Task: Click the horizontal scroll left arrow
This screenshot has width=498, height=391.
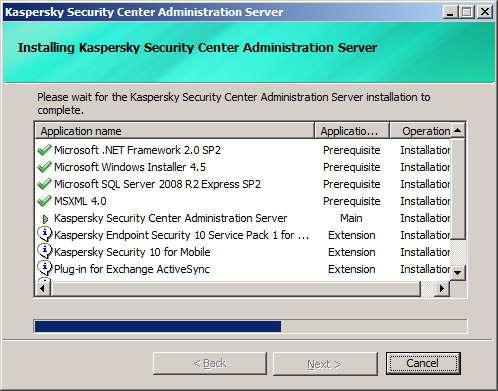Action: (43, 289)
